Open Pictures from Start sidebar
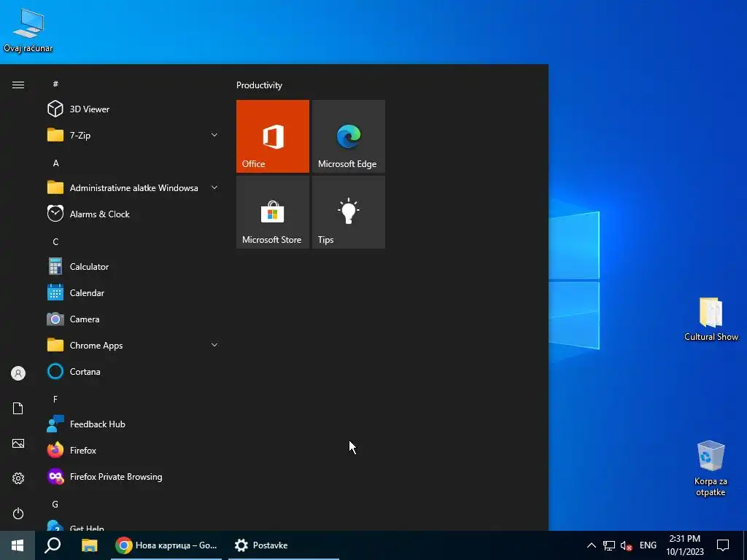This screenshot has height=560, width=747. (x=18, y=443)
